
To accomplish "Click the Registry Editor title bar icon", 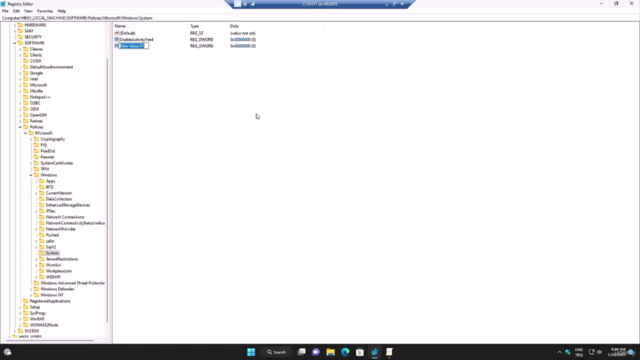I will [3, 4].
